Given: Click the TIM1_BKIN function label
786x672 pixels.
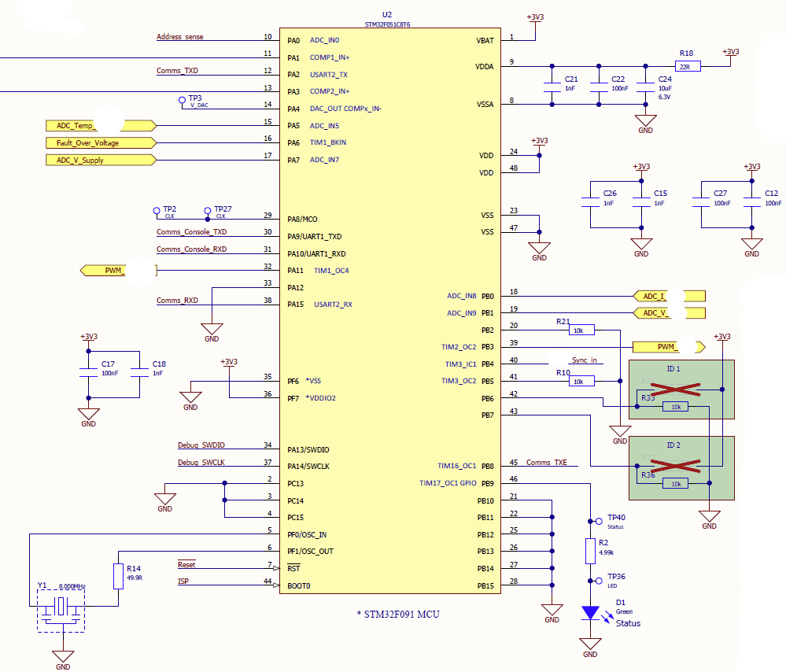Looking at the screenshot, I should click(x=328, y=142).
